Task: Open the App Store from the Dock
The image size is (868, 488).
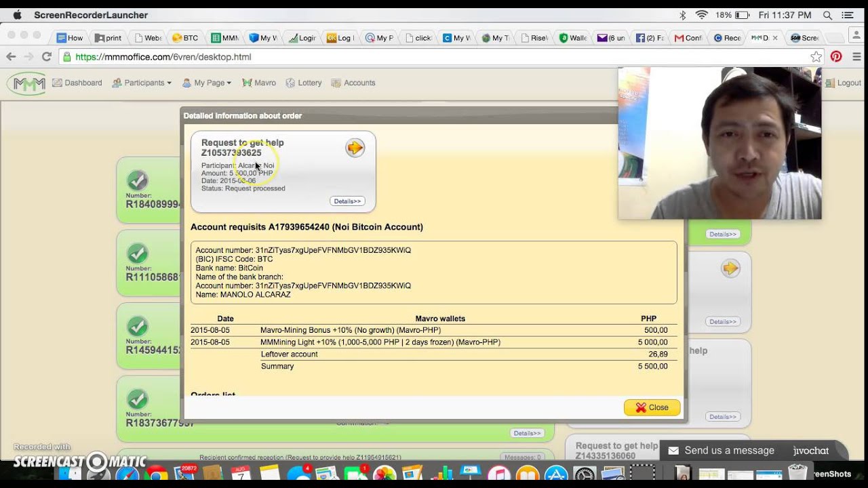Action: point(556,475)
